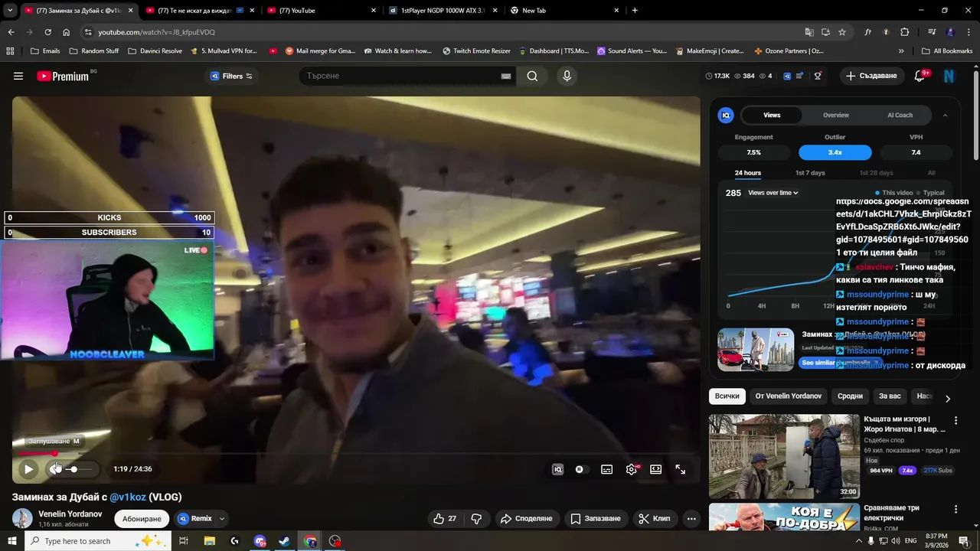Screen dimensions: 980x551
Task: Focus the YouTube search field
Action: (x=398, y=76)
